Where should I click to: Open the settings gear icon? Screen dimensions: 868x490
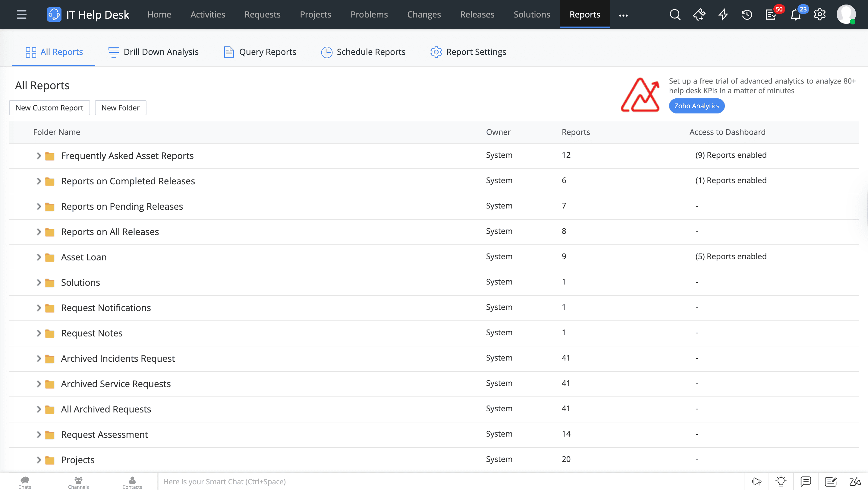pos(819,14)
